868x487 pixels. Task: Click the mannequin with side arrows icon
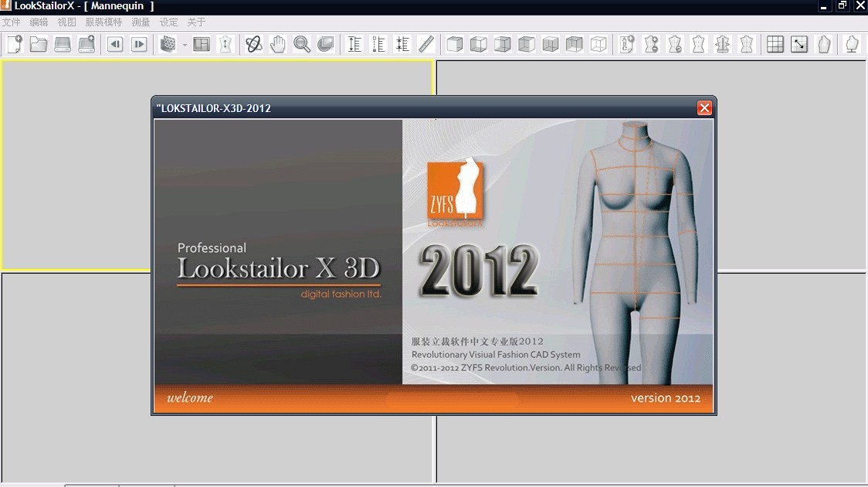pos(722,44)
